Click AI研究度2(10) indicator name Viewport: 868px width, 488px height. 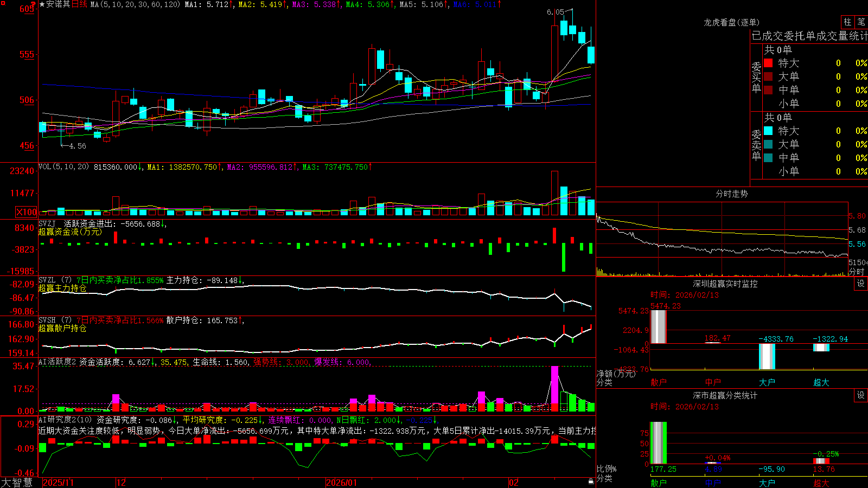pos(65,420)
